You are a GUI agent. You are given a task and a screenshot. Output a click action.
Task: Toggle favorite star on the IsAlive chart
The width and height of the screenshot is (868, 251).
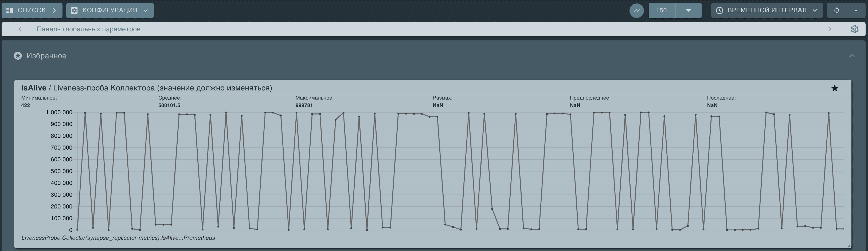coord(834,88)
